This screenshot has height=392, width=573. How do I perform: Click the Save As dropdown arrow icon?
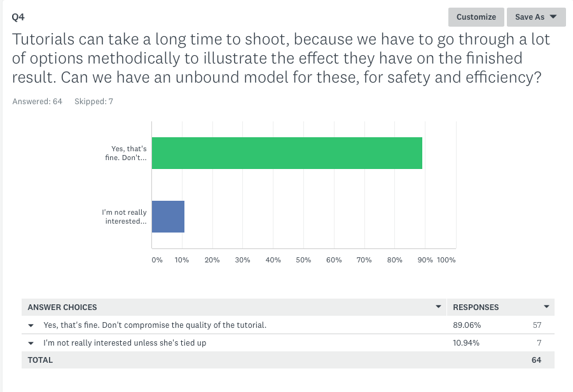(x=553, y=17)
